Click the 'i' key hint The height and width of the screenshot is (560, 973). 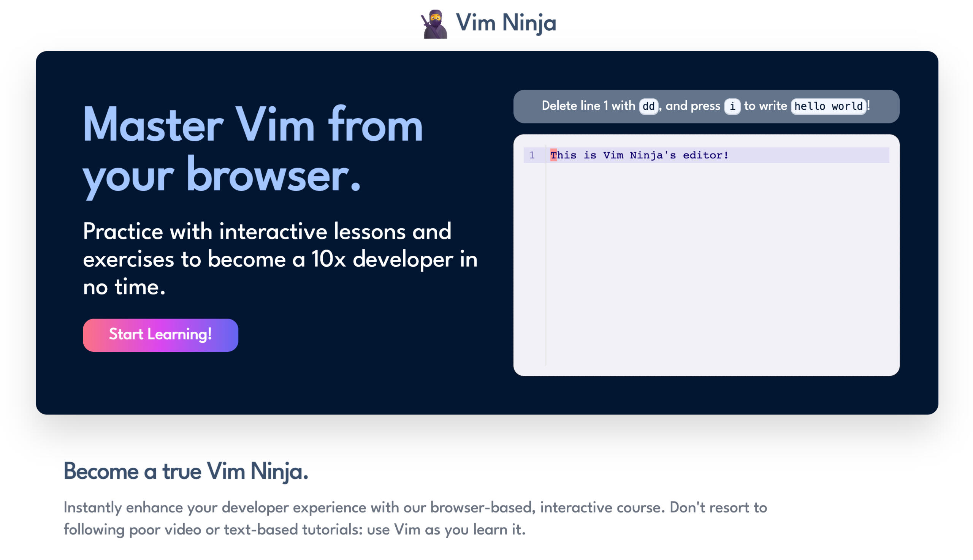[732, 106]
